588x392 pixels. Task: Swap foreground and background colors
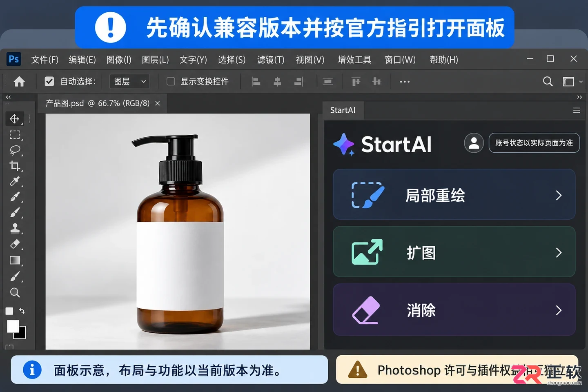click(x=22, y=311)
